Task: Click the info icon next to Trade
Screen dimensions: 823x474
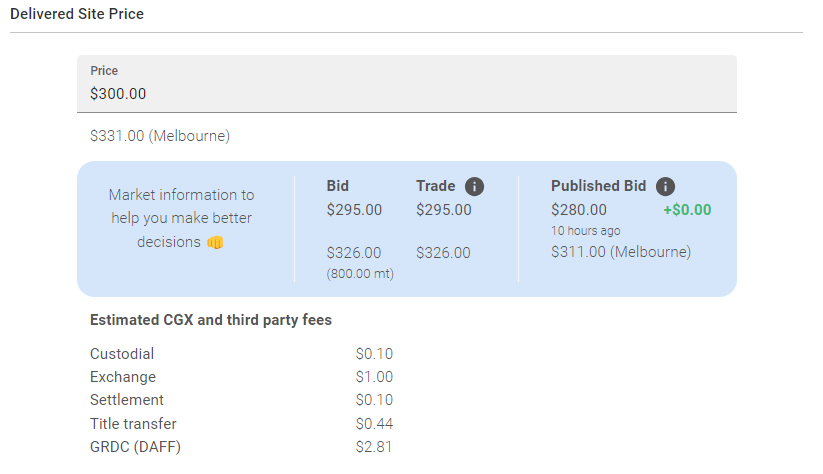Action: click(x=475, y=186)
